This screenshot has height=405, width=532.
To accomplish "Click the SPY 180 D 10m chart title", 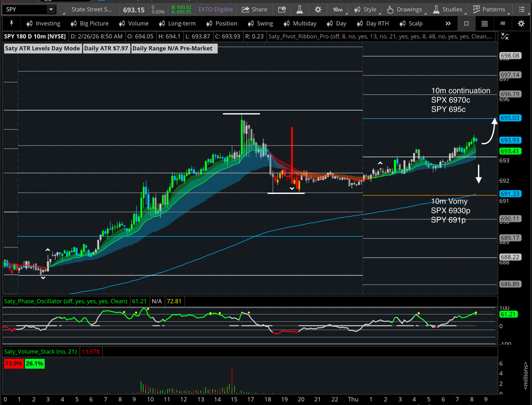I will [x=35, y=37].
